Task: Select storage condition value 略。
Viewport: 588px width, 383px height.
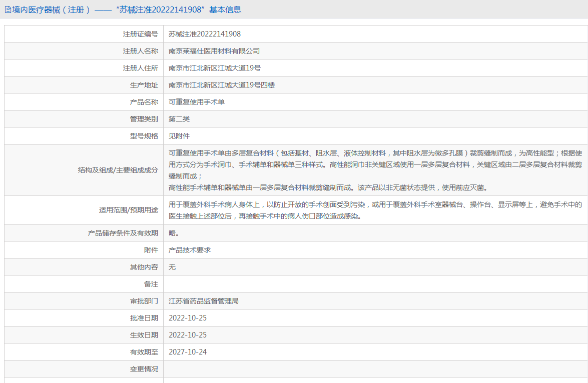Action: pos(174,233)
